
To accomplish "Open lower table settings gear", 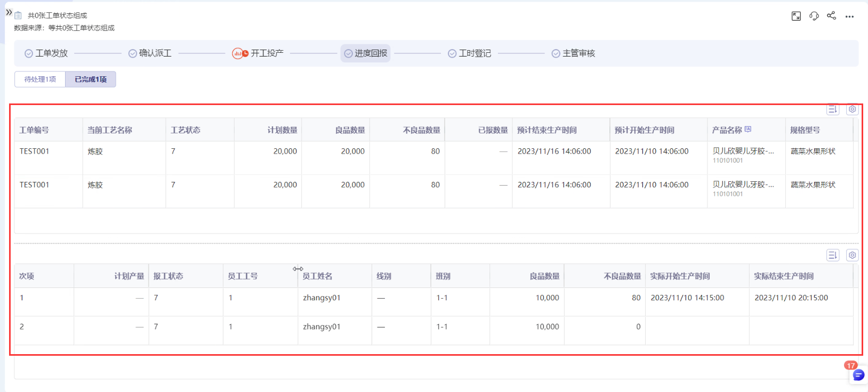I will (852, 255).
